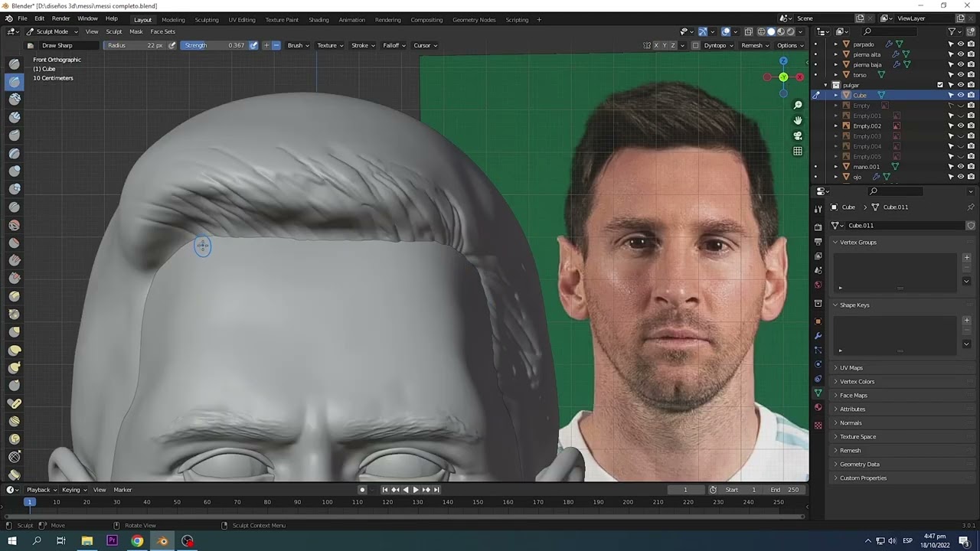
Task: Toggle visibility eye for Empty.002
Action: pos(961,126)
